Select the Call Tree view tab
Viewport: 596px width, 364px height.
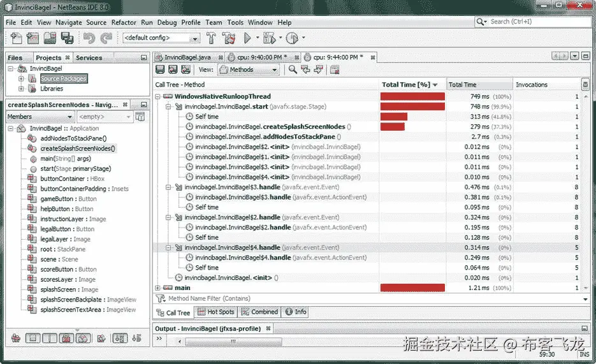(x=173, y=312)
